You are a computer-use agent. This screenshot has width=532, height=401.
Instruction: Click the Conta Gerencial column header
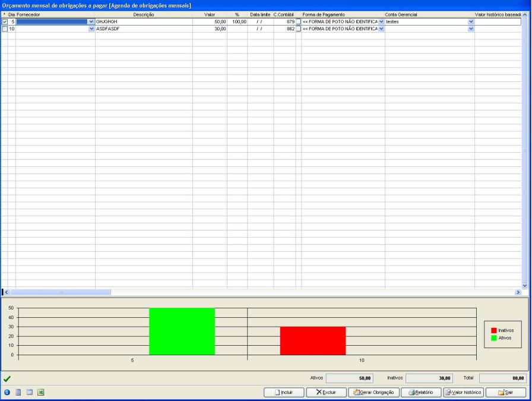coord(429,15)
